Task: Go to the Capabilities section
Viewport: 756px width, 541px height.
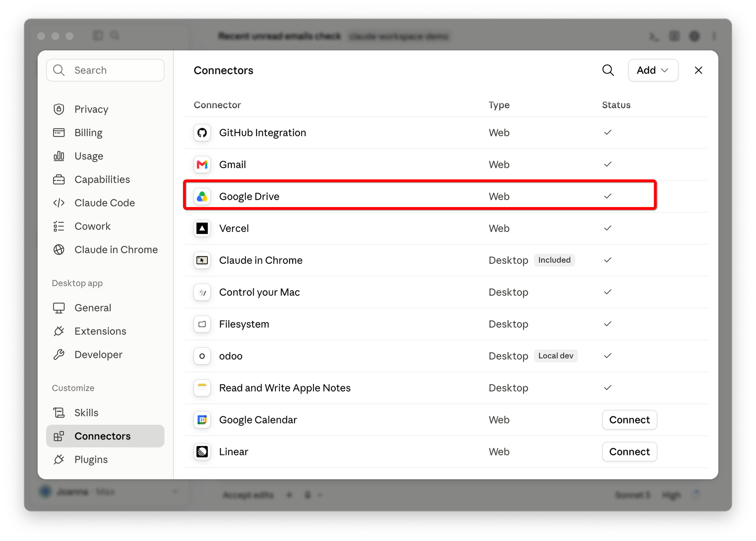Action: click(105, 180)
